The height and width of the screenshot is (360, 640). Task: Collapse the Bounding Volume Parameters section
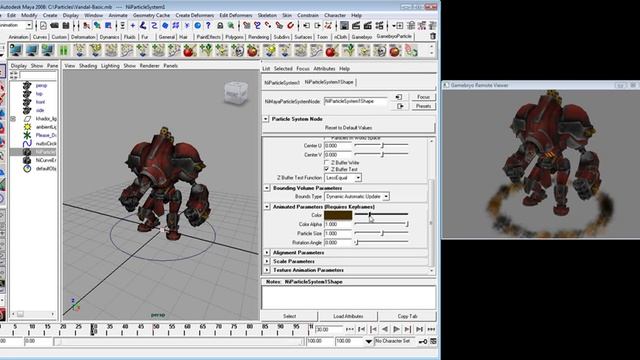click(267, 188)
